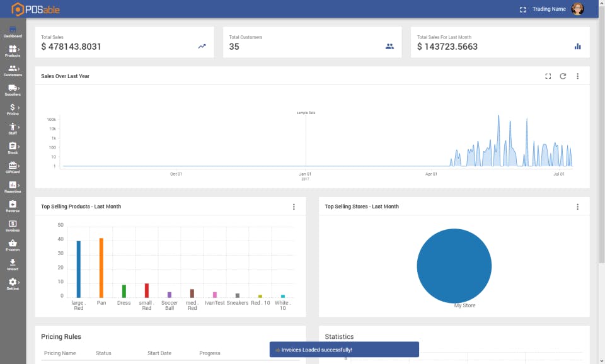Refresh the Sales Over Last Year chart

click(x=563, y=76)
